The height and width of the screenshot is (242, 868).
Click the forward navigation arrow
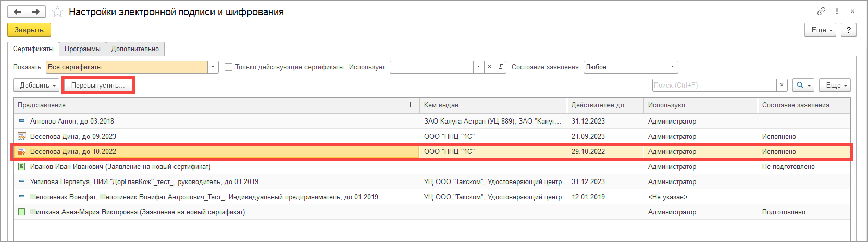coord(36,11)
